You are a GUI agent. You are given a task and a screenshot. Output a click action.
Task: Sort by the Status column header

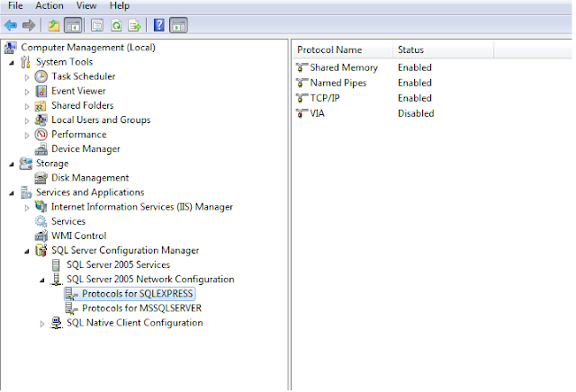tap(444, 49)
